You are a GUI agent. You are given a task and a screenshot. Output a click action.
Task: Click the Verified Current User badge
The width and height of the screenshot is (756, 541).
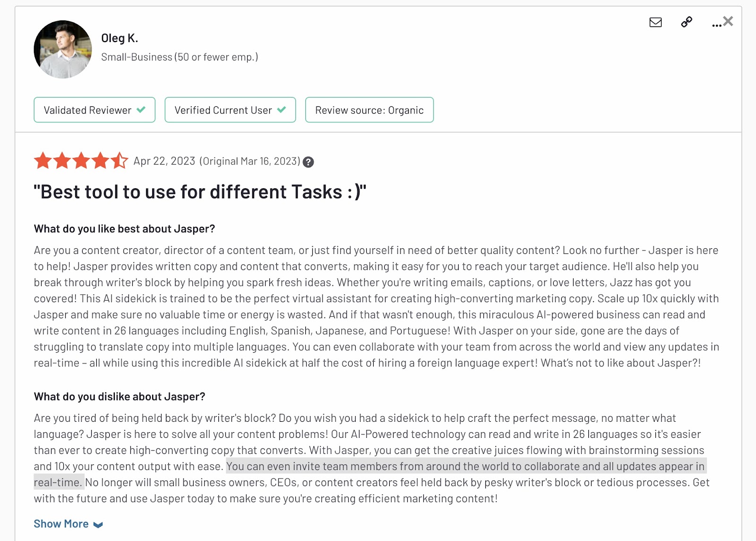pyautogui.click(x=230, y=110)
